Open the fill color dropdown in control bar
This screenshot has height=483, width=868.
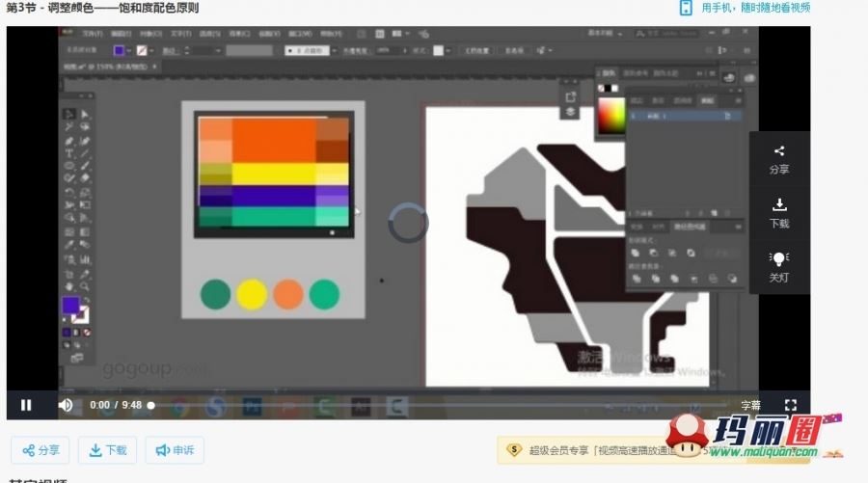pyautogui.click(x=129, y=51)
